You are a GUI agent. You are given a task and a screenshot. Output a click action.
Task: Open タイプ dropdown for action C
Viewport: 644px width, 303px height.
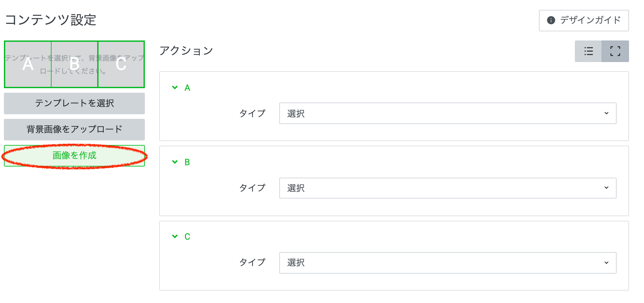click(448, 263)
